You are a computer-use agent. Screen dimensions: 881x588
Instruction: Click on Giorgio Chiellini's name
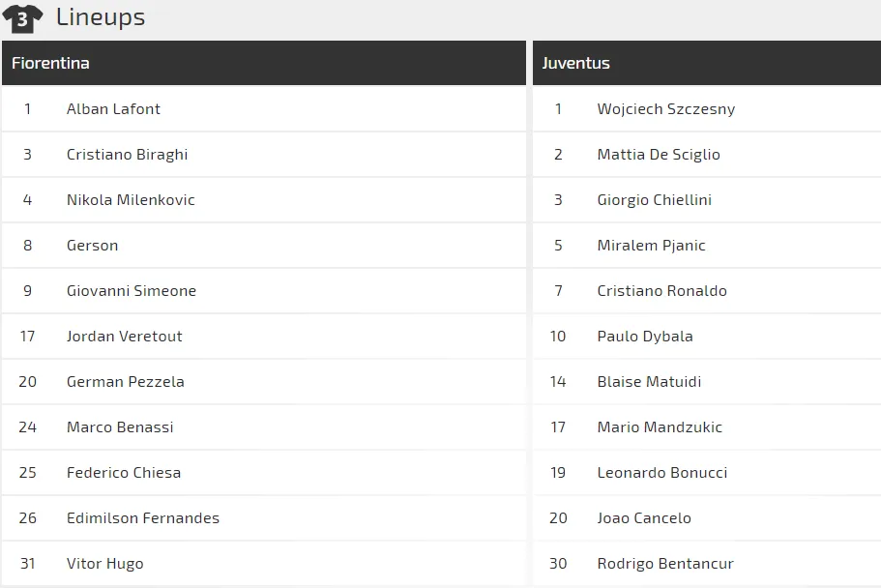pyautogui.click(x=654, y=200)
